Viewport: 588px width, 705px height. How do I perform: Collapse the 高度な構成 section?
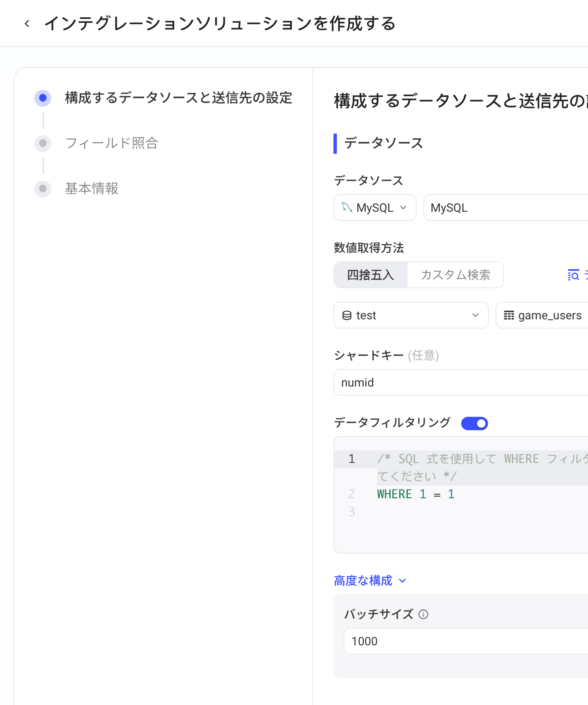[x=370, y=580]
